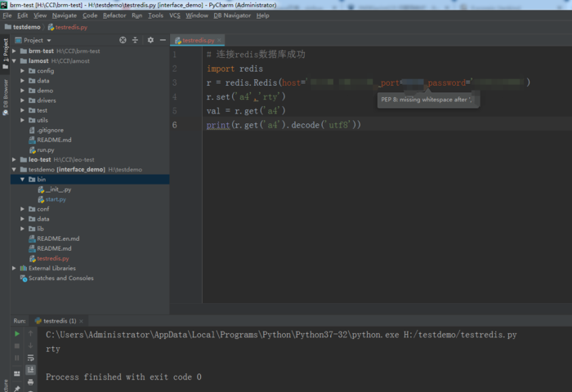Collapse the lamost project node
The width and height of the screenshot is (572, 392).
coord(14,61)
